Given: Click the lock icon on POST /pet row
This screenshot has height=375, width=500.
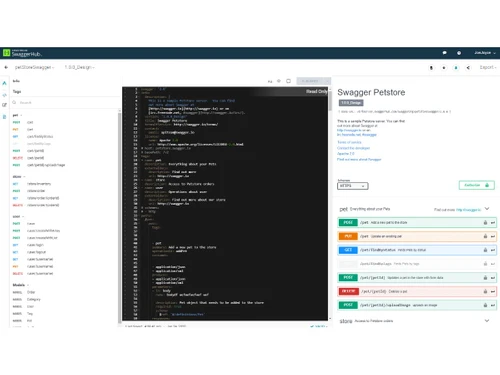Looking at the screenshot, I should point(485,222).
